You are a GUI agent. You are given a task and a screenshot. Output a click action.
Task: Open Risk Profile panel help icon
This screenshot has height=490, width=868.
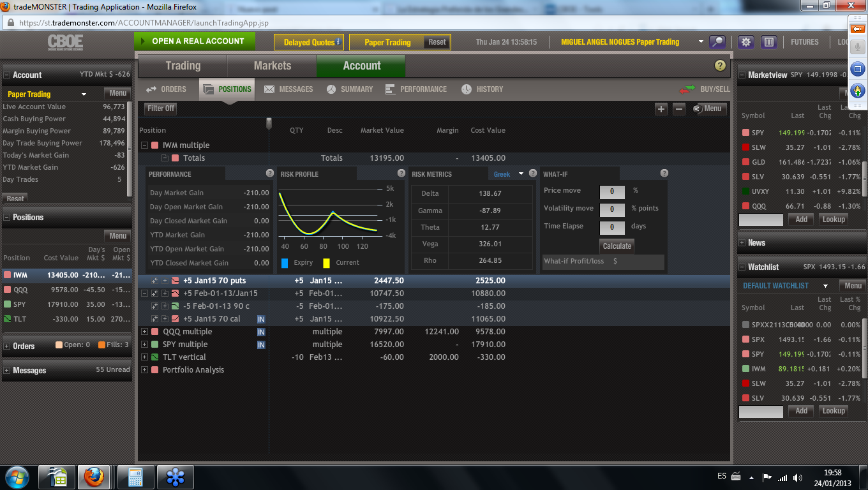click(x=401, y=174)
